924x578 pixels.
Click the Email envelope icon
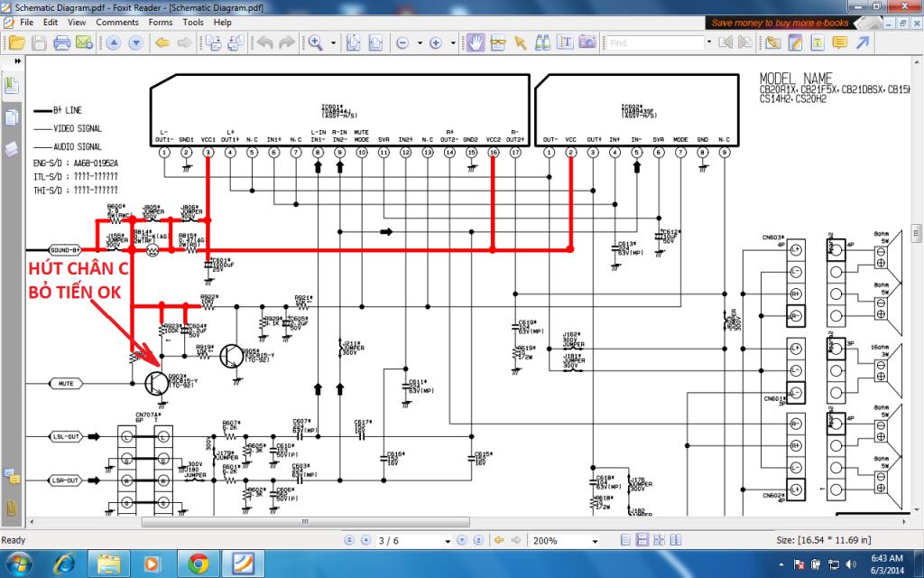coord(84,42)
